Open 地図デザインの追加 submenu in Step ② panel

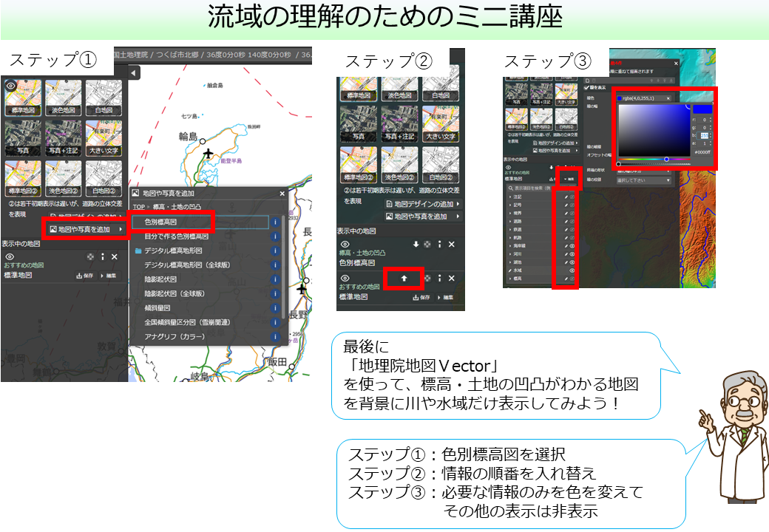[x=423, y=204]
